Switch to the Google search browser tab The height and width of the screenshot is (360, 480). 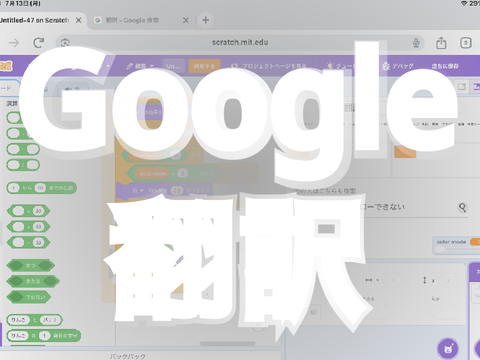(132, 20)
